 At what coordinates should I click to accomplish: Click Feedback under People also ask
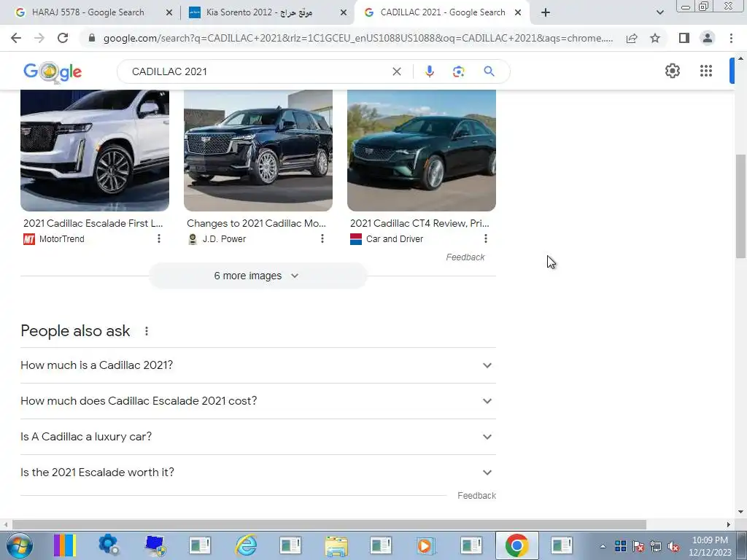click(x=476, y=496)
